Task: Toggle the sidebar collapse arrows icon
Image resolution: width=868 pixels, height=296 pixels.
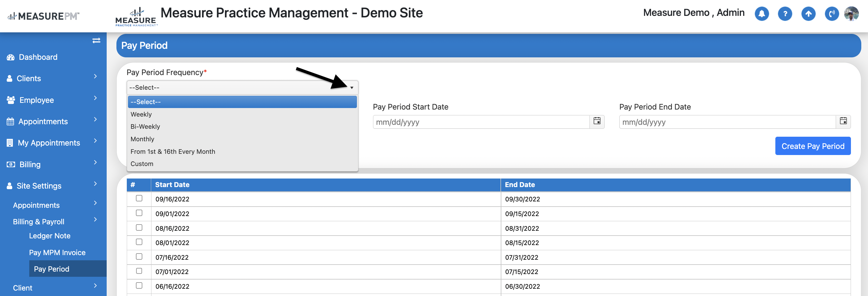Action: coord(96,41)
